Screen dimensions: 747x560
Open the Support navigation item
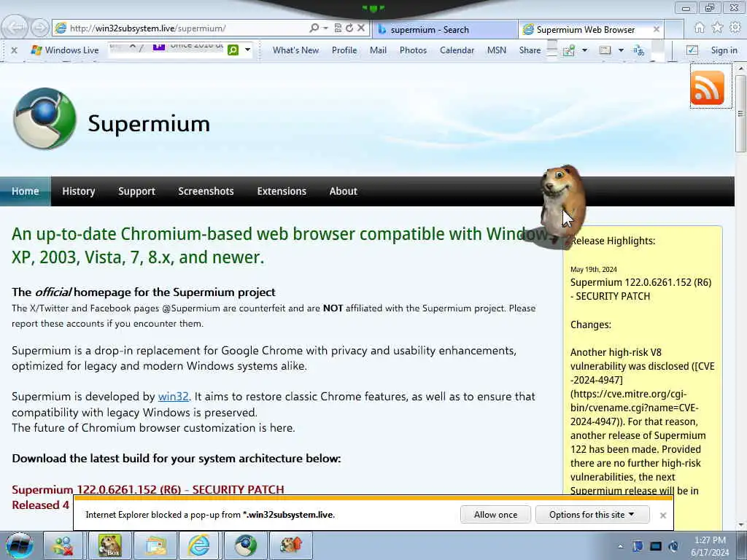coord(136,191)
